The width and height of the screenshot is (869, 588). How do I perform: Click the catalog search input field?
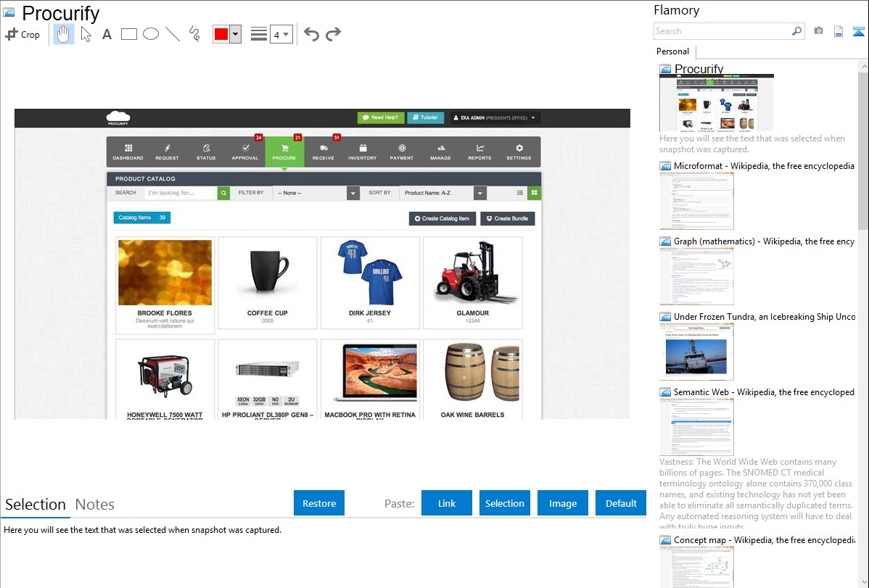click(181, 193)
